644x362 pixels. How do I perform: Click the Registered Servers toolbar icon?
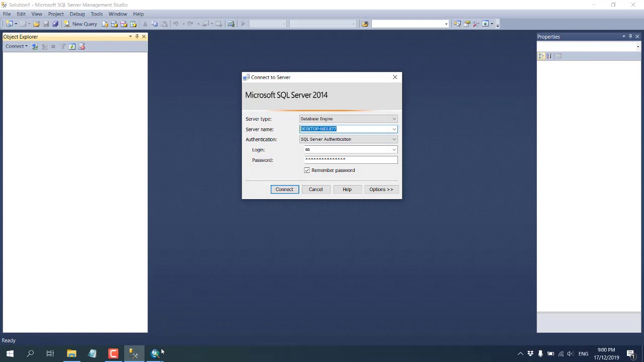(x=457, y=24)
